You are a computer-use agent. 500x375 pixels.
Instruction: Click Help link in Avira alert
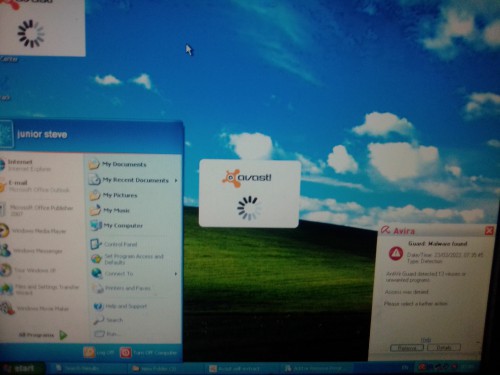pos(426,340)
